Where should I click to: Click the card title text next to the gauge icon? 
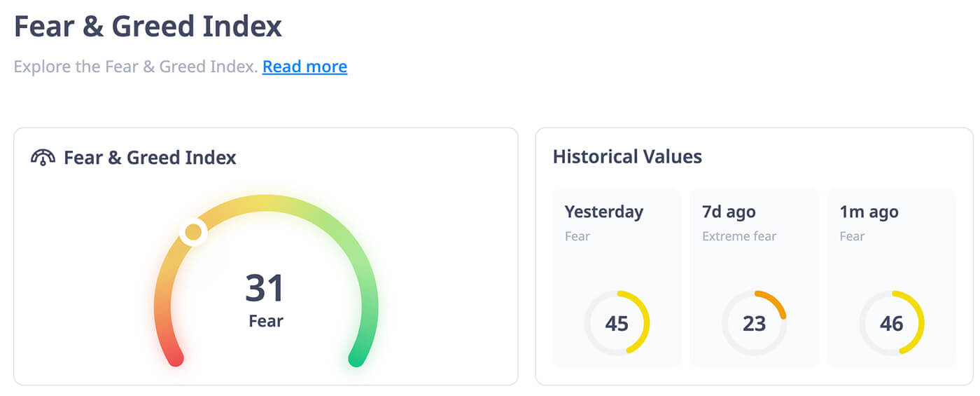150,158
